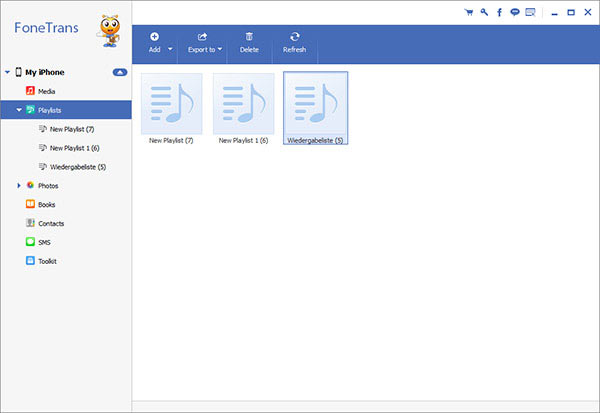Click the colorful Photos icon
This screenshot has width=600, height=413.
point(30,185)
